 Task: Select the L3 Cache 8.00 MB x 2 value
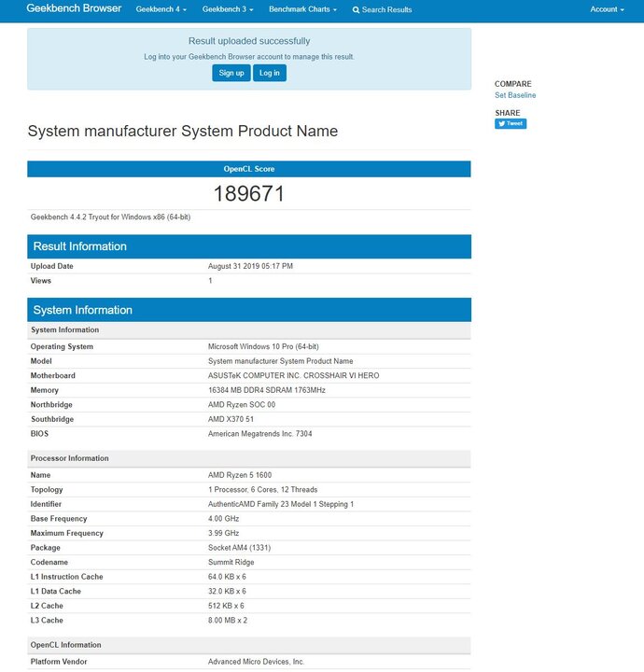point(228,621)
